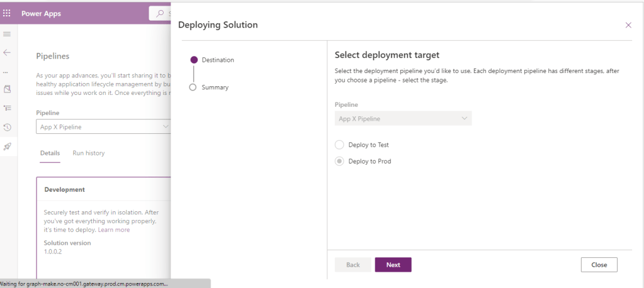The width and height of the screenshot is (644, 288).
Task: Click the Next button
Action: pyautogui.click(x=393, y=265)
